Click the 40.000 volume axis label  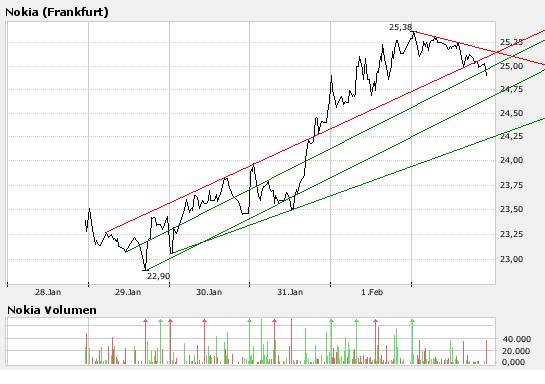(516, 339)
